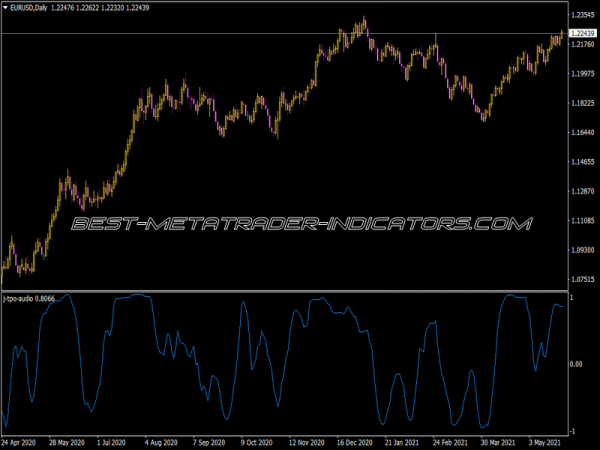
Task: Click the best-metatrader-indicators.com watermark
Action: (300, 224)
